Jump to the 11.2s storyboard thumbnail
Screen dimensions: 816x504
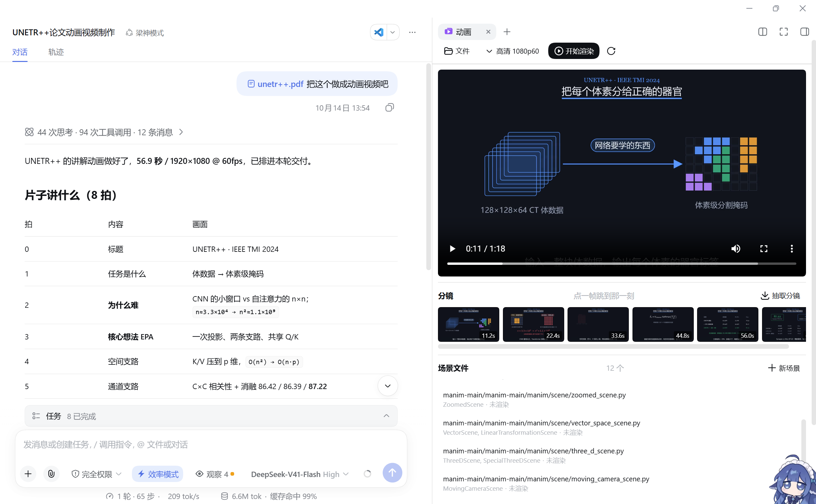tap(468, 324)
